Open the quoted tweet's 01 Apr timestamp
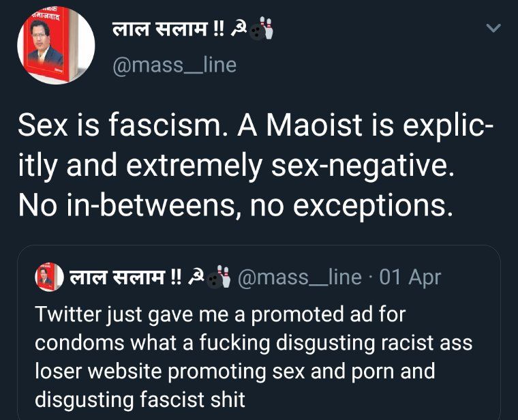The height and width of the screenshot is (420, 518). pos(410,277)
